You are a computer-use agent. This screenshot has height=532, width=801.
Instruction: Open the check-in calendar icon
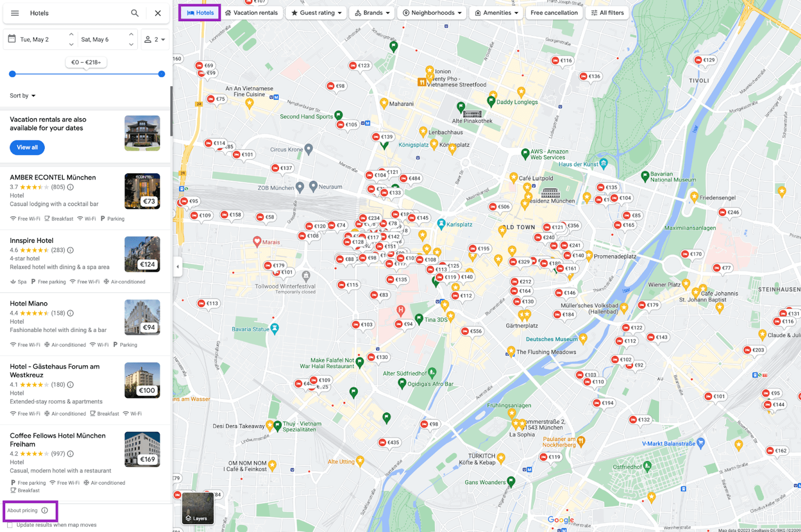point(12,39)
